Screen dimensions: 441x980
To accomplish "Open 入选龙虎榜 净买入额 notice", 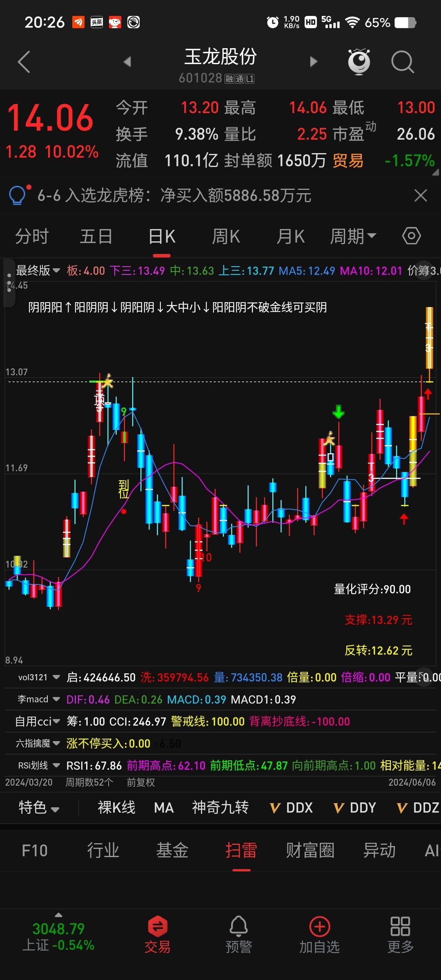I will click(174, 196).
